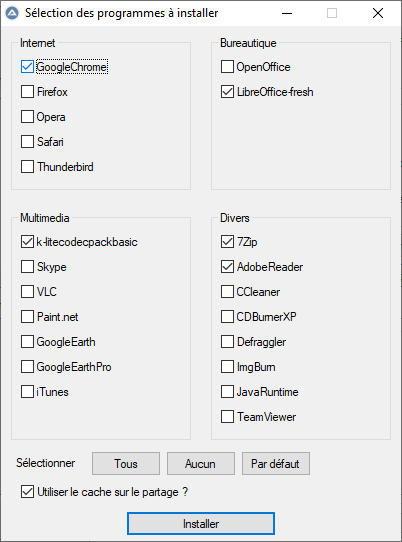
Task: Uncheck the GoogleChrome checkbox
Action: point(27,67)
